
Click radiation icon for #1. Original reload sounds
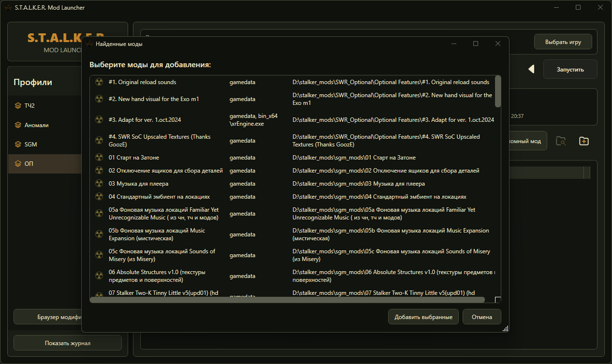pyautogui.click(x=99, y=82)
